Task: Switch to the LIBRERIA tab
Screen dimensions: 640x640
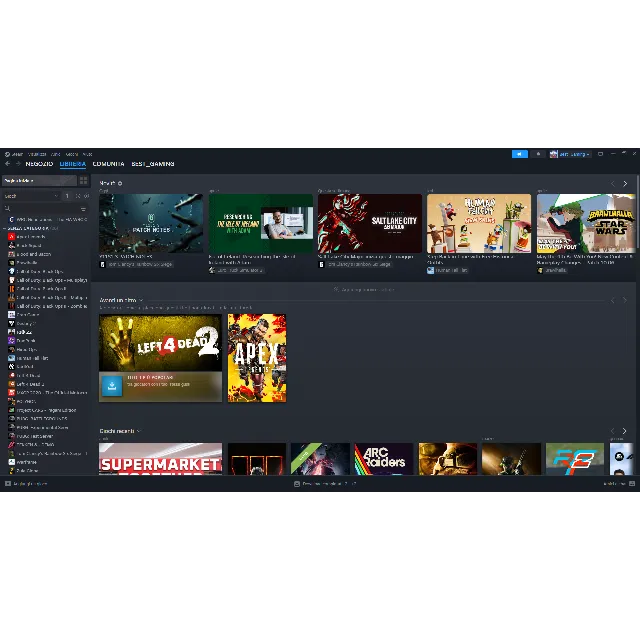Action: coord(73,164)
